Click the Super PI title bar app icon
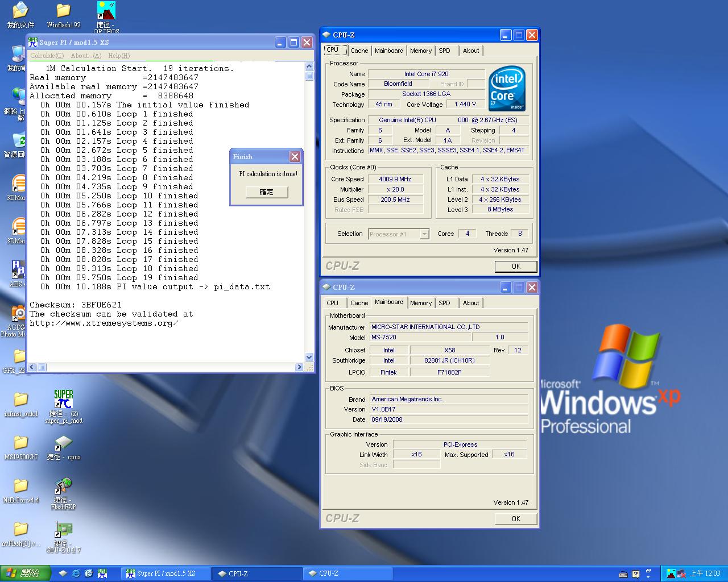 [33, 42]
